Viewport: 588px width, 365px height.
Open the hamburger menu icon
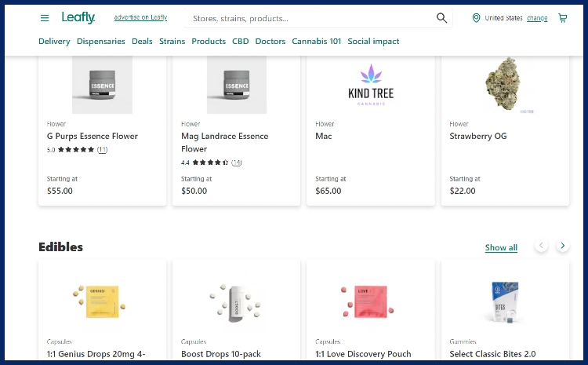click(45, 18)
